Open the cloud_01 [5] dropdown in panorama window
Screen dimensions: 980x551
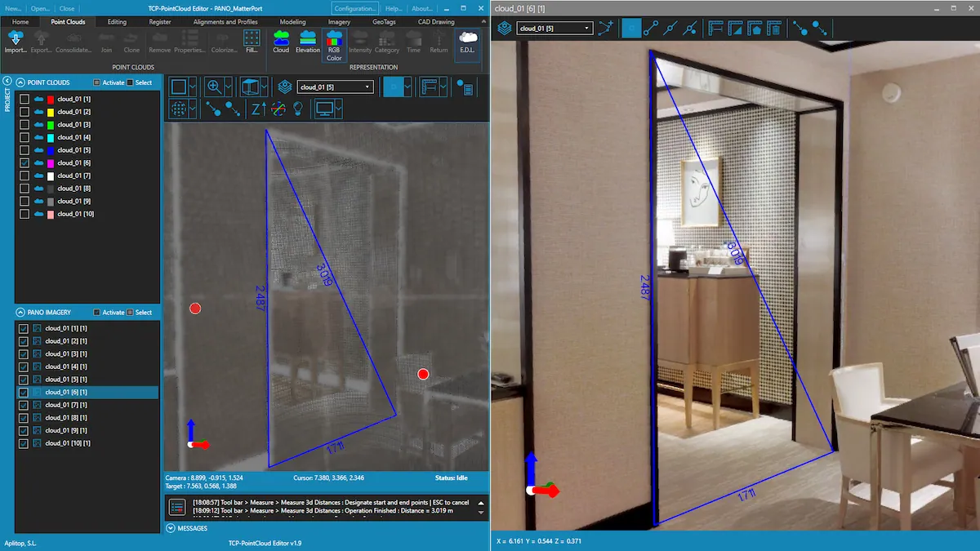tap(555, 28)
